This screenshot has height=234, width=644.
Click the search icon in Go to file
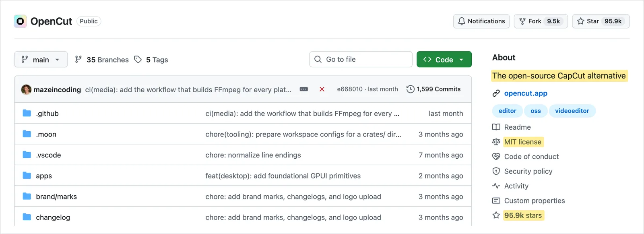[318, 59]
